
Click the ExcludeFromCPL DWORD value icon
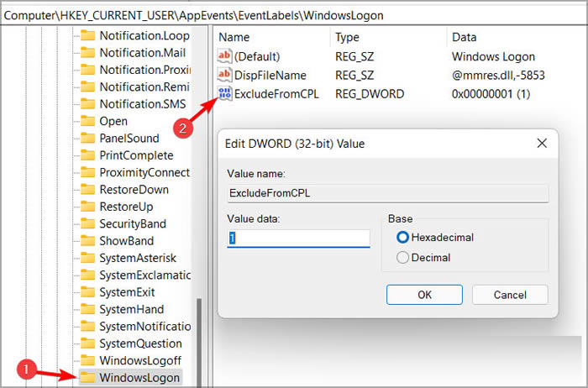click(x=224, y=94)
